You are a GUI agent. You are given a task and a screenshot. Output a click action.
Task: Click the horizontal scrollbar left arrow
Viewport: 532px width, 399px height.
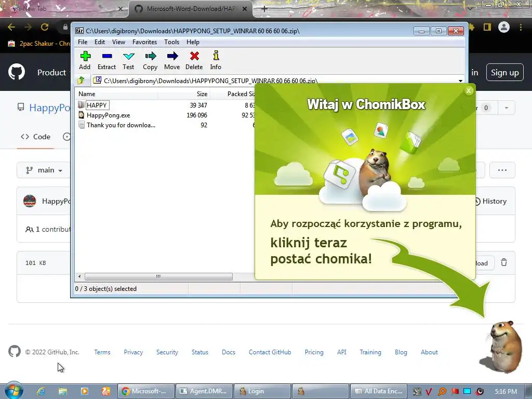[79, 276]
